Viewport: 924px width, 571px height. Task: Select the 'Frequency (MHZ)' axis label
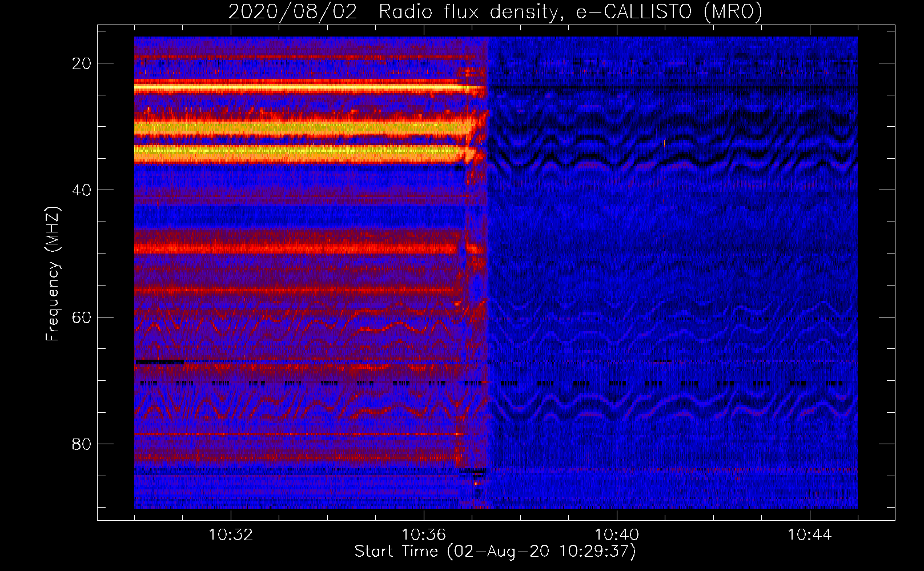click(x=53, y=274)
